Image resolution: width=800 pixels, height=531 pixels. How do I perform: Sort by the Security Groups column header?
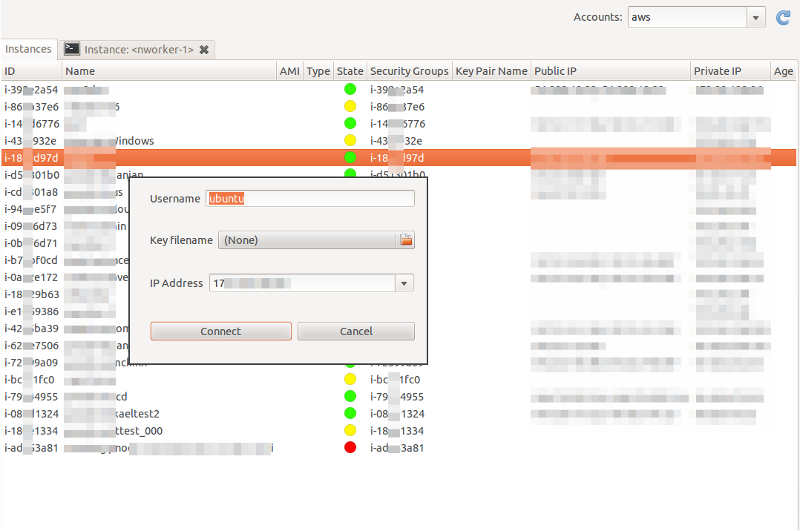(409, 71)
